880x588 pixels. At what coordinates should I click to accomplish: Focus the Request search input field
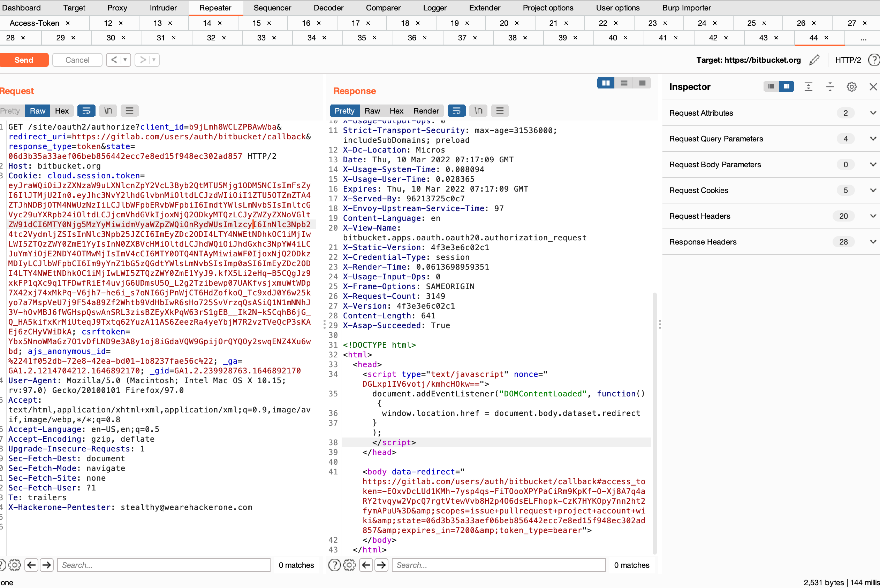click(x=163, y=565)
